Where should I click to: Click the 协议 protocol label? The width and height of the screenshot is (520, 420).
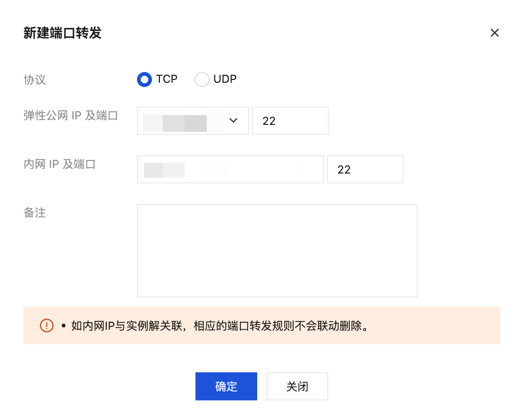35,80
